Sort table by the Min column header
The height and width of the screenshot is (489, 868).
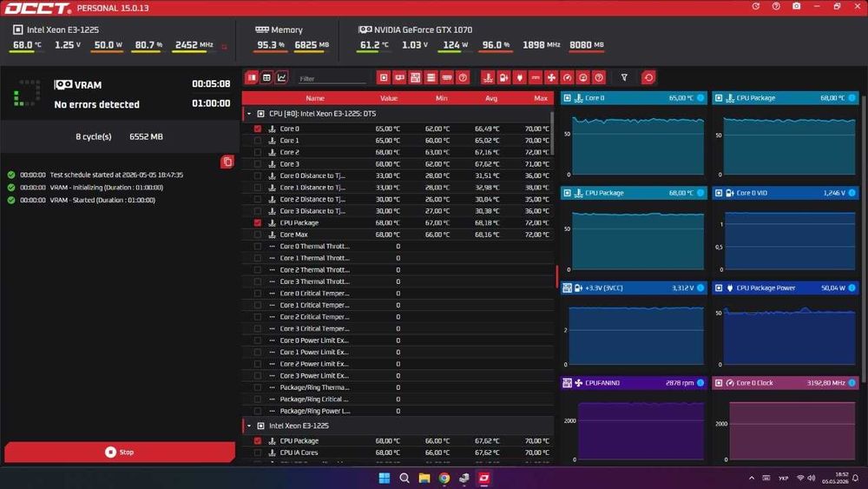click(441, 98)
